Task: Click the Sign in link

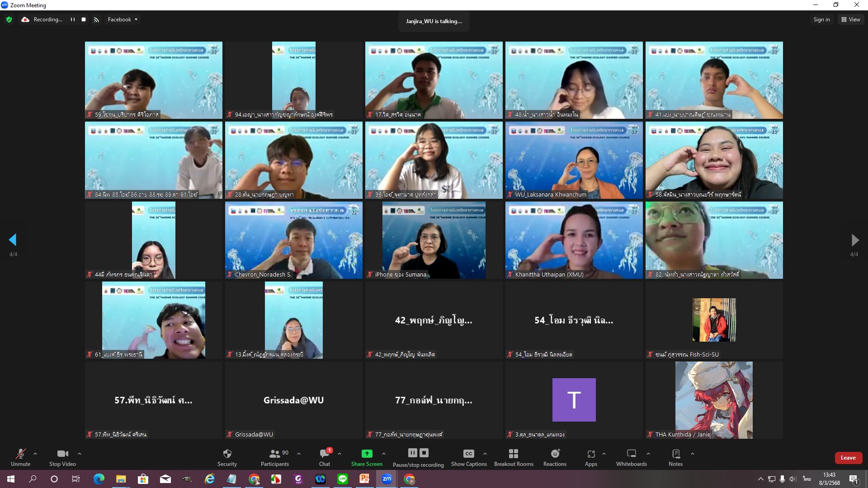Action: 821,19
